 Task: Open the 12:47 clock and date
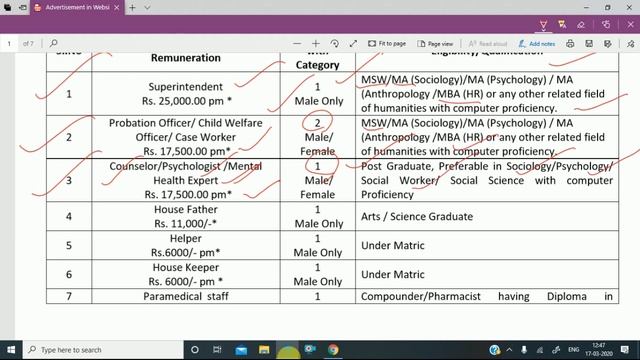tap(599, 350)
